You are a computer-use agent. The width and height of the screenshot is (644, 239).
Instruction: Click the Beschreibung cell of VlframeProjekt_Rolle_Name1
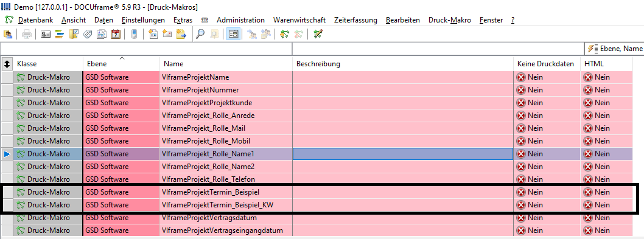[403, 154]
